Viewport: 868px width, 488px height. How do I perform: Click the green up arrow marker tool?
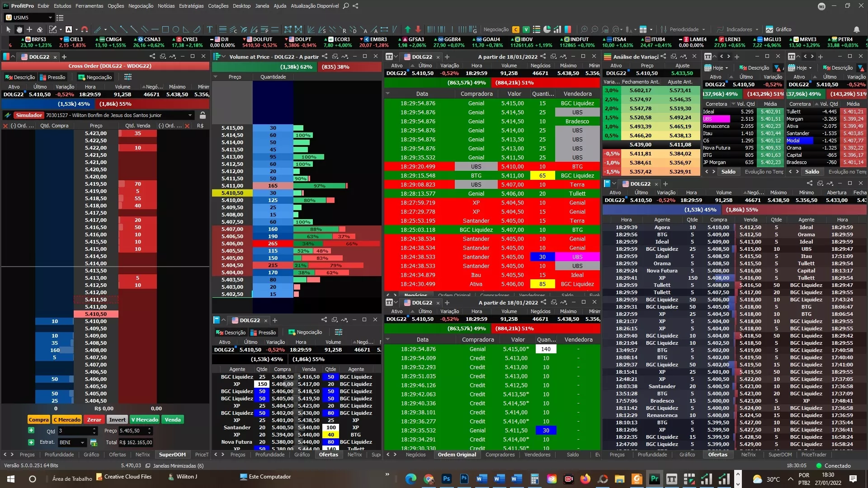[x=408, y=29]
